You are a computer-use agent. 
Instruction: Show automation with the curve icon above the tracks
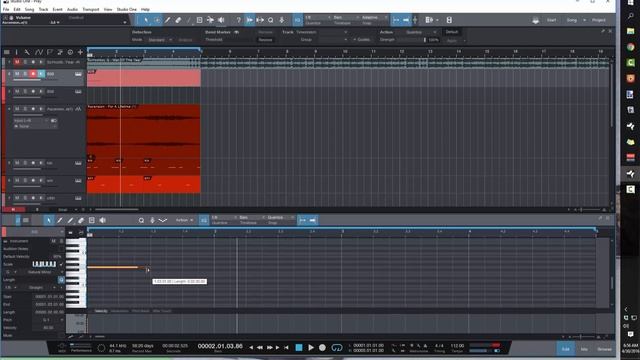pyautogui.click(x=38, y=52)
